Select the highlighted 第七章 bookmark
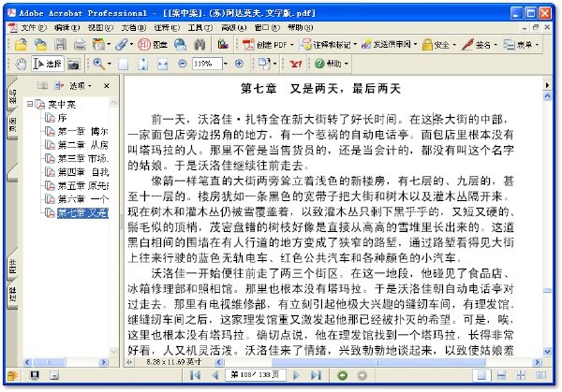The height and width of the screenshot is (392, 562). 82,213
